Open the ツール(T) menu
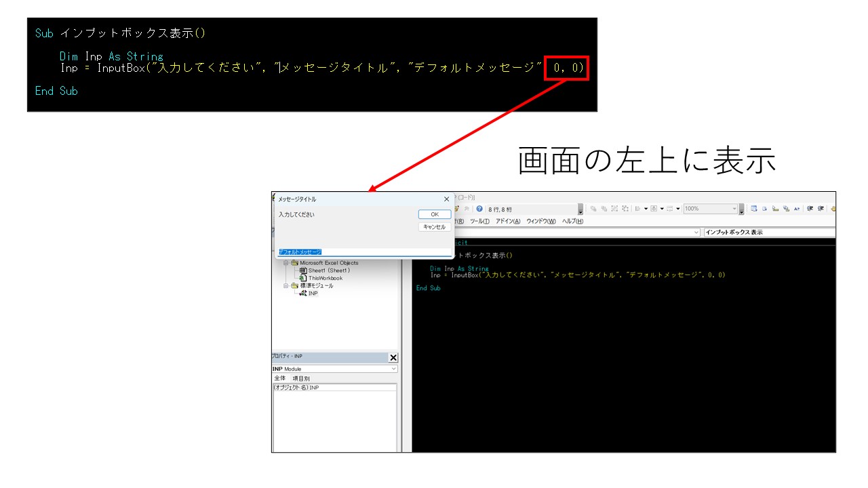Viewport: 868px width, 488px height. [479, 221]
